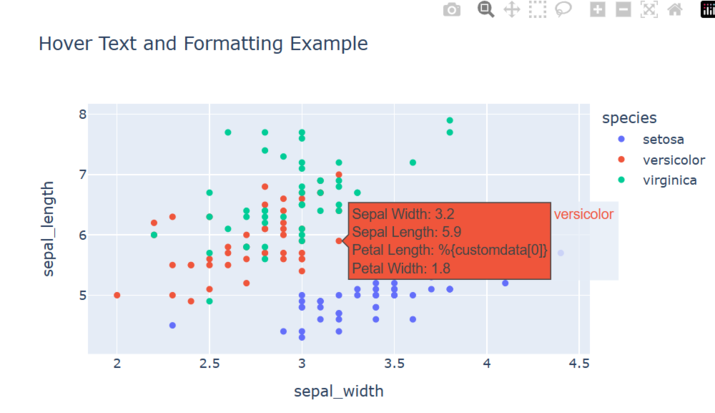Screen dimensions: 715x413
Task: Click the leftmost versicolor point at width 2
Action: coord(117,295)
